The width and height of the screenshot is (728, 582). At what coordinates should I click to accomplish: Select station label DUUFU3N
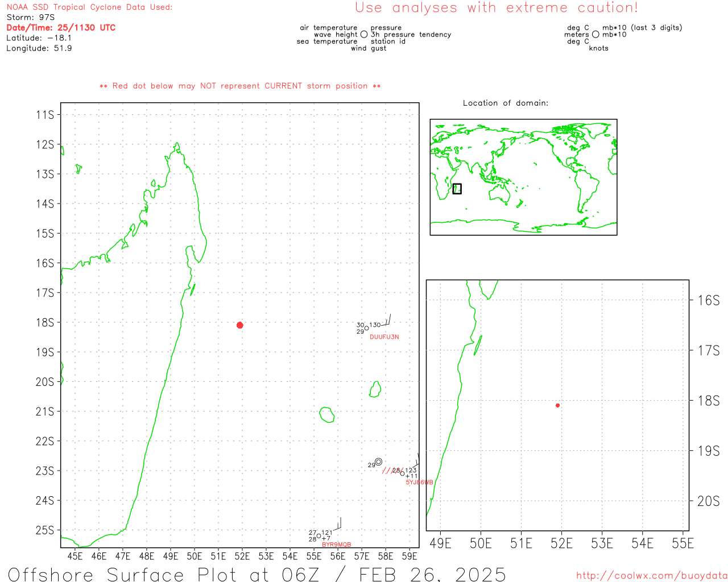point(384,337)
